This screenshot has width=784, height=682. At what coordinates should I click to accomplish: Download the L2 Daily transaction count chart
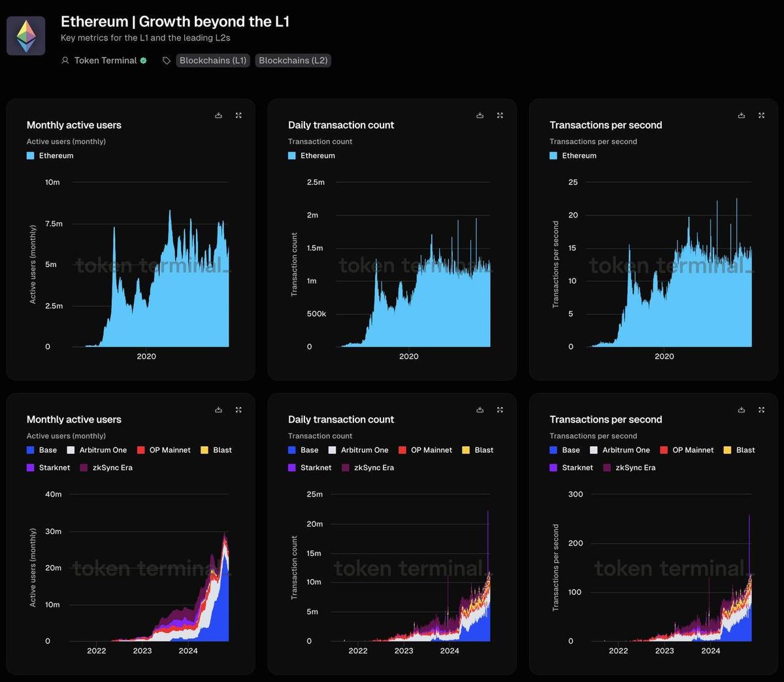click(480, 410)
